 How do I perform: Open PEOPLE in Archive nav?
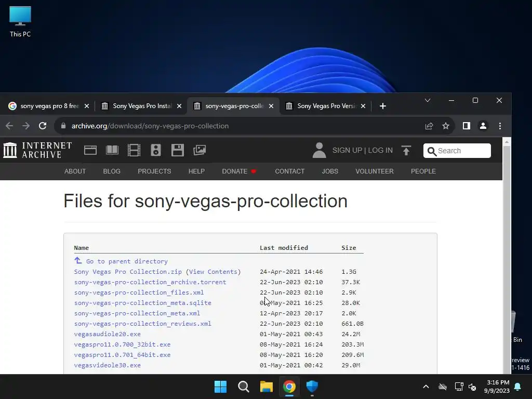pyautogui.click(x=423, y=171)
